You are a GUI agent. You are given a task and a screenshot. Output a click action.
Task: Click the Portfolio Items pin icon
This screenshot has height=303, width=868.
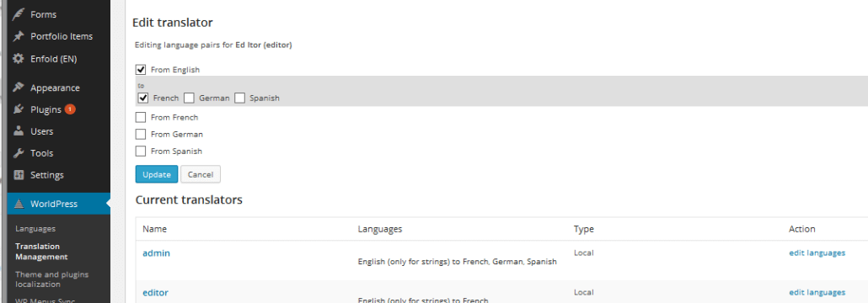19,36
